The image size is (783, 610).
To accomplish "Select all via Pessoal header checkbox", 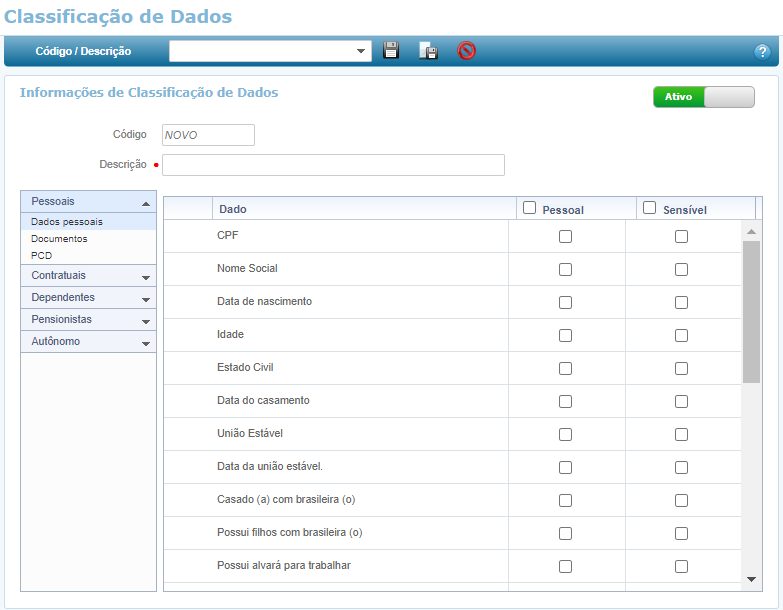I will [x=530, y=208].
